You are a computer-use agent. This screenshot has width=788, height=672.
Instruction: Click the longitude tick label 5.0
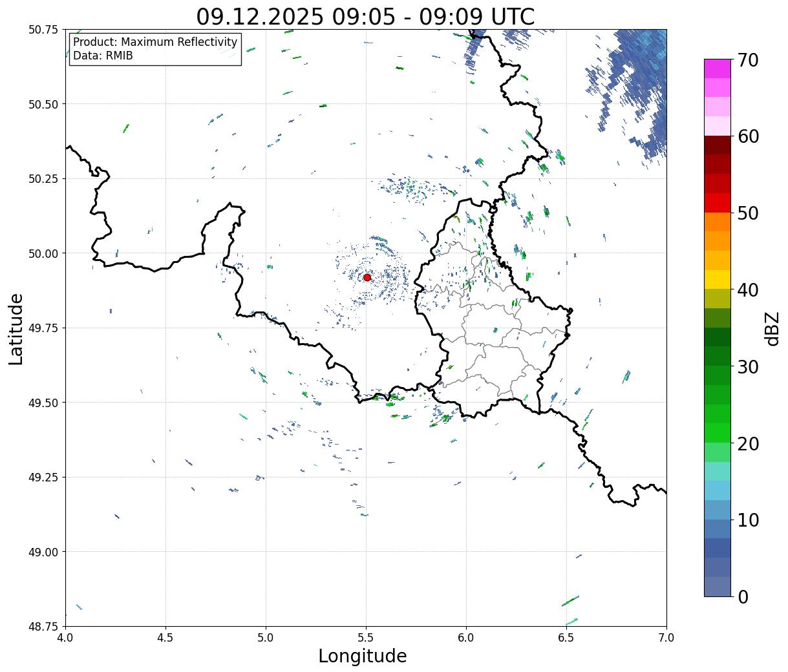coord(266,637)
